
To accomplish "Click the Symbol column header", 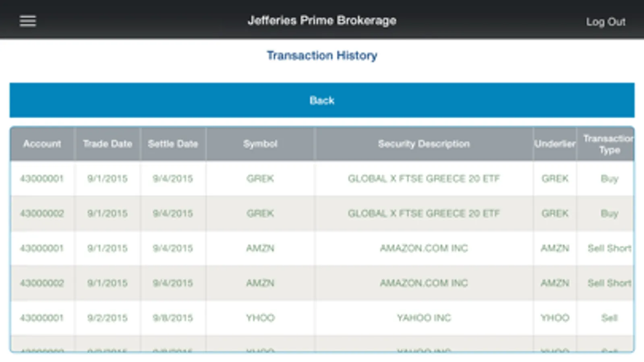I will 260,144.
